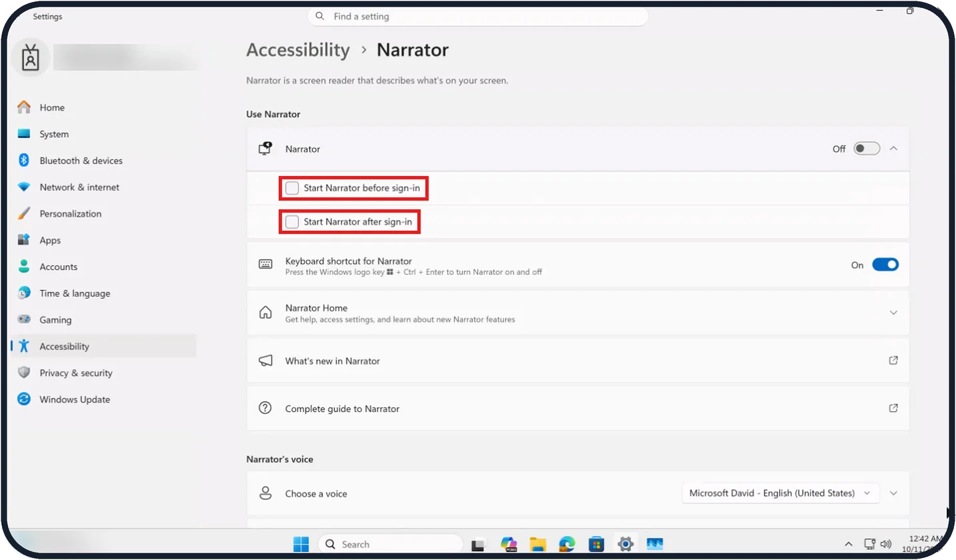
Task: Click the question mark icon beside Complete guide
Action: coord(265,408)
